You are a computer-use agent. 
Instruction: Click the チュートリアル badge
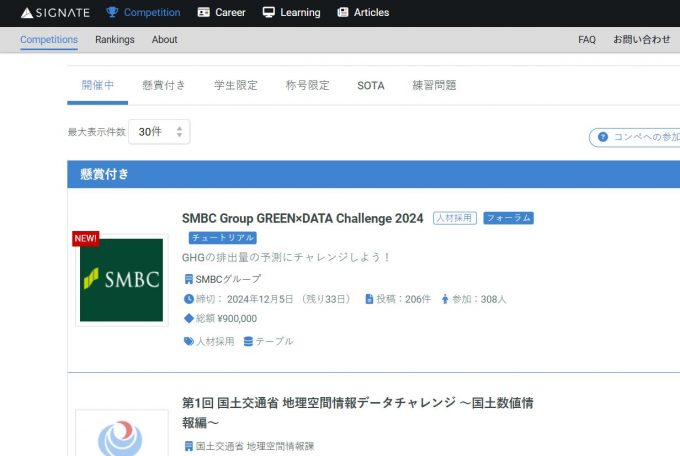coord(222,238)
